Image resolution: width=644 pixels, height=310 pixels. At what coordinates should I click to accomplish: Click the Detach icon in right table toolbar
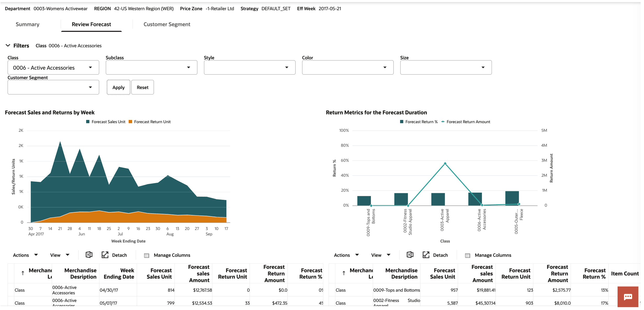coord(426,255)
